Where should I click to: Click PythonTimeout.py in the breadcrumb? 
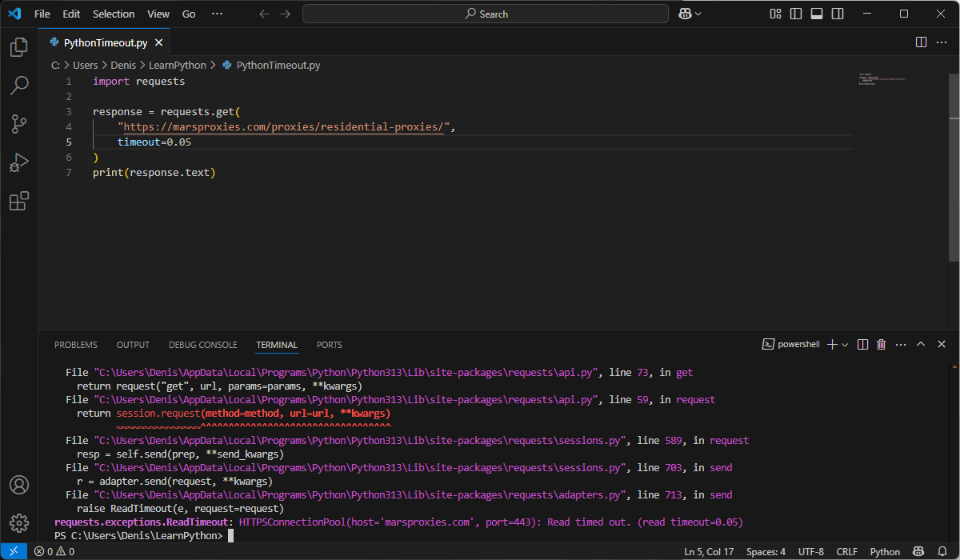(278, 65)
